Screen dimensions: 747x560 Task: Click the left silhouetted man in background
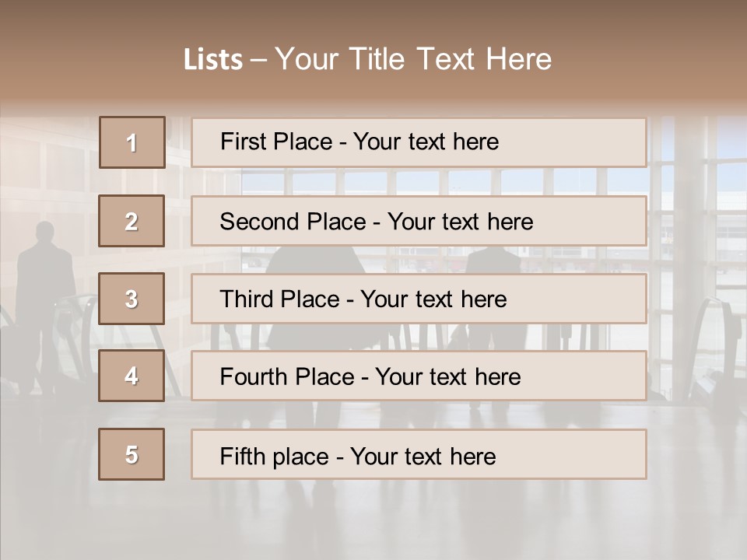tap(44, 305)
